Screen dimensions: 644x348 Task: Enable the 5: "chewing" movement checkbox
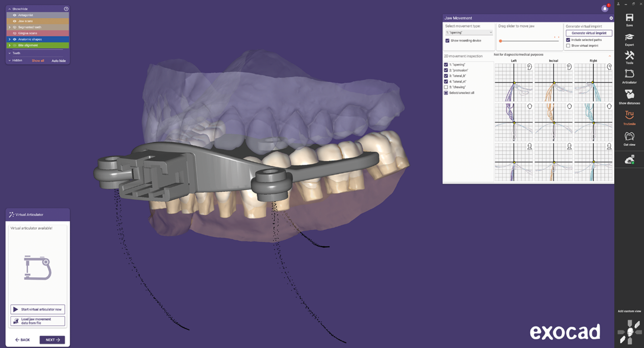pyautogui.click(x=446, y=87)
